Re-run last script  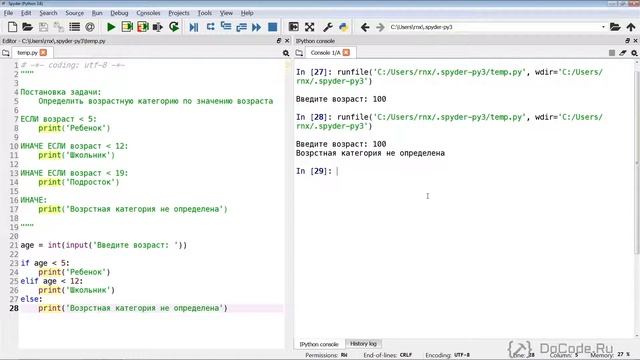click(174, 27)
